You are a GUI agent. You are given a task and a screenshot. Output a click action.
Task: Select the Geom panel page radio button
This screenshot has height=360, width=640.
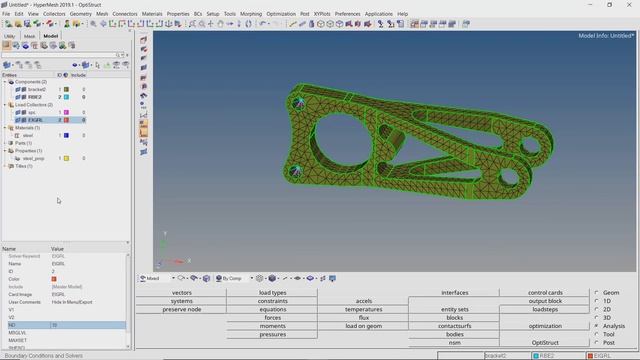(x=597, y=293)
